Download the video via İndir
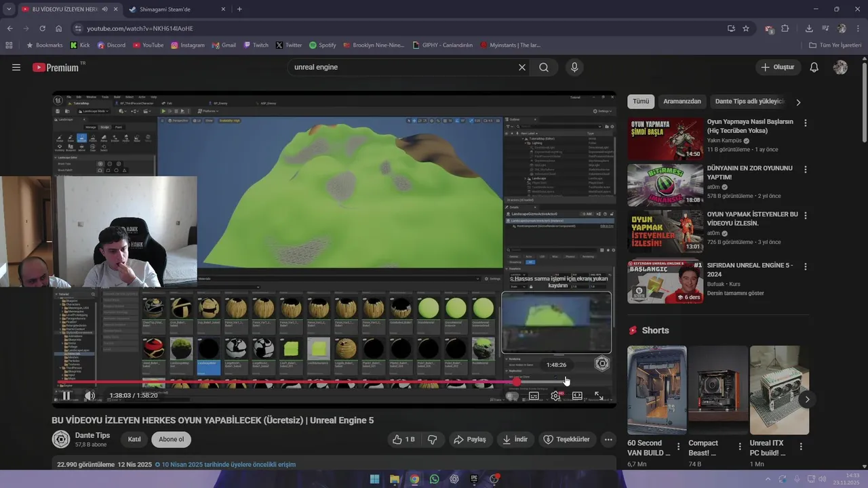868x488 pixels. [x=515, y=439]
